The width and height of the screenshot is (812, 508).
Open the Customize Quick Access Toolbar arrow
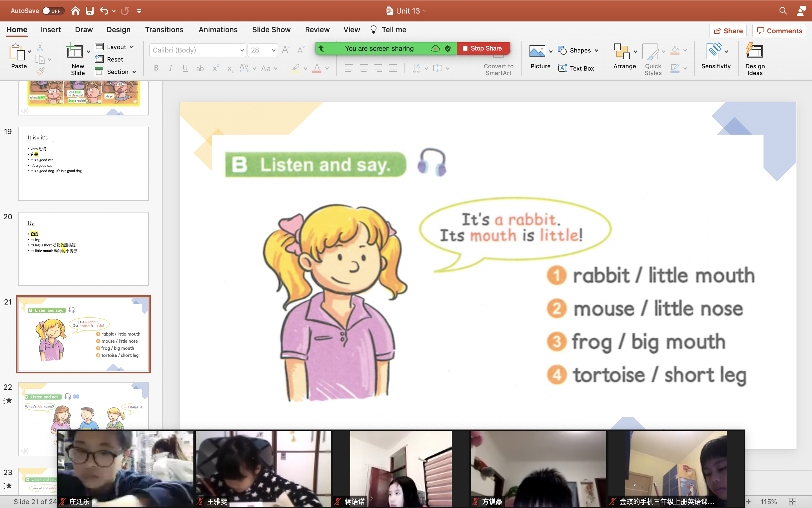click(139, 11)
